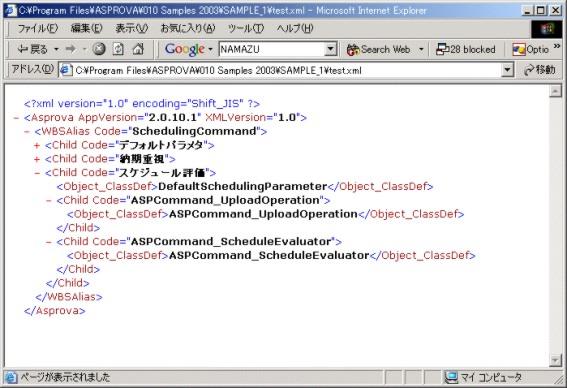
Task: Click the マイ コンピュータ zone indicator
Action: (x=483, y=378)
